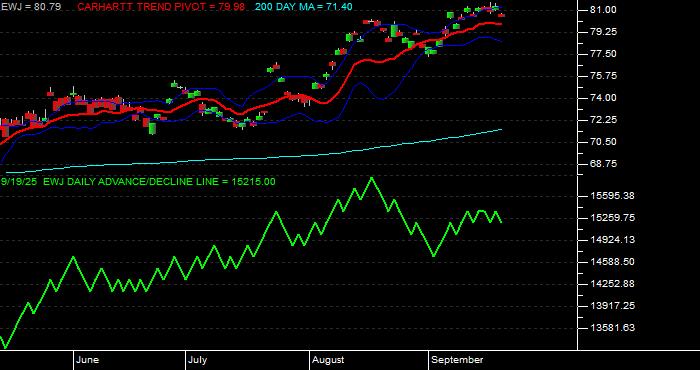
Task: Click the June month label
Action: point(88,360)
